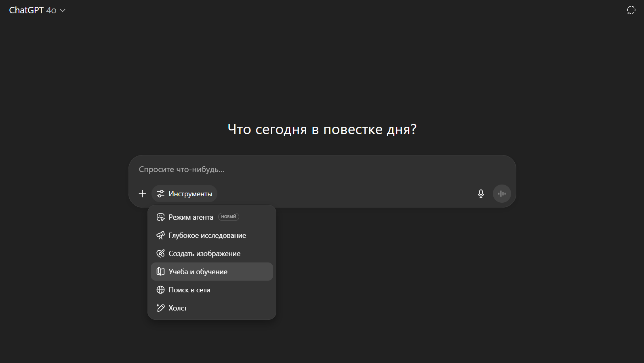The height and width of the screenshot is (363, 644).
Task: Launch voice mode with the waveform icon
Action: click(502, 194)
